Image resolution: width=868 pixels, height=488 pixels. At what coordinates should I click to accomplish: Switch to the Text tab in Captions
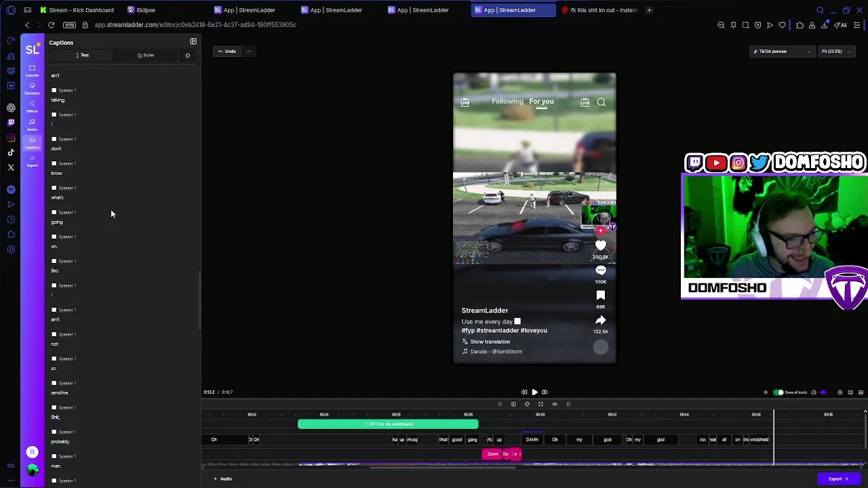(82, 56)
